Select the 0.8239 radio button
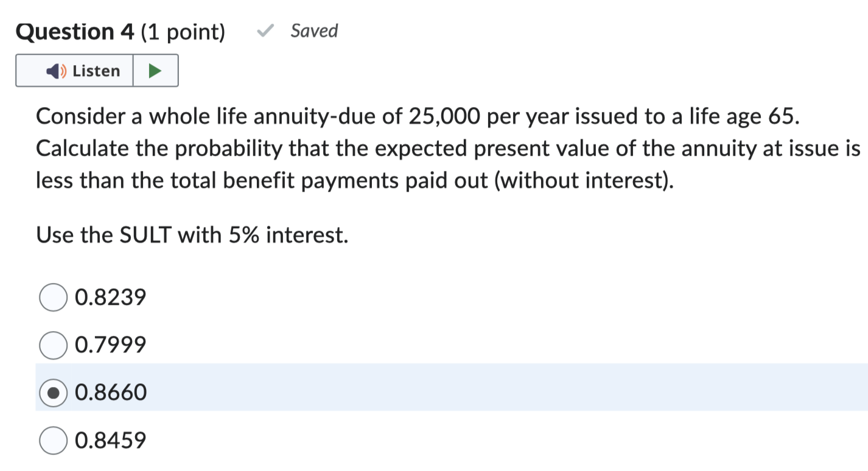The image size is (868, 471). 54,298
